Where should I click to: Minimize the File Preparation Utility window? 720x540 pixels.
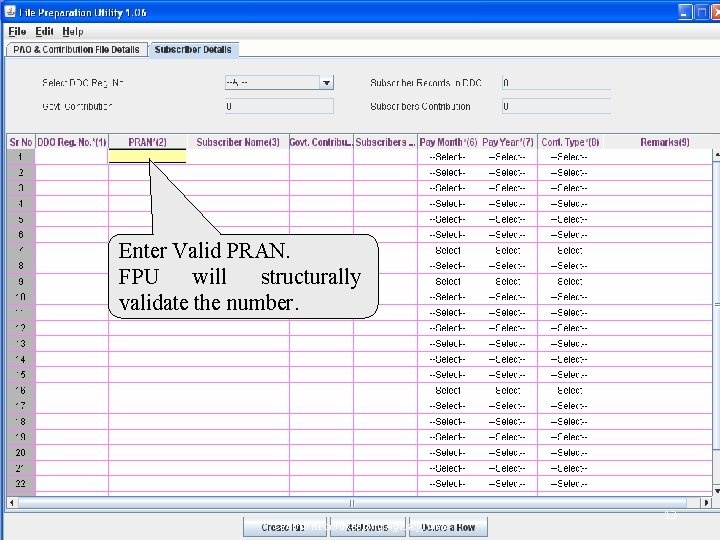(x=685, y=12)
